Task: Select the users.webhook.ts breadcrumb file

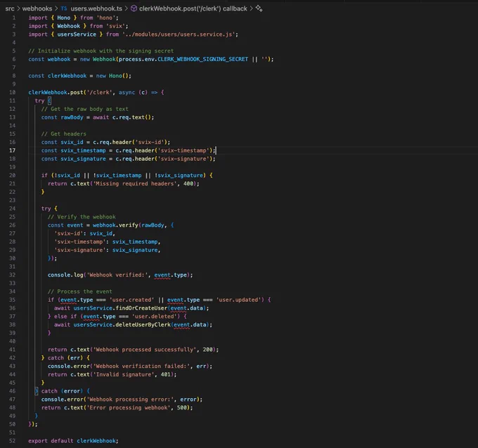Action: [x=96, y=8]
